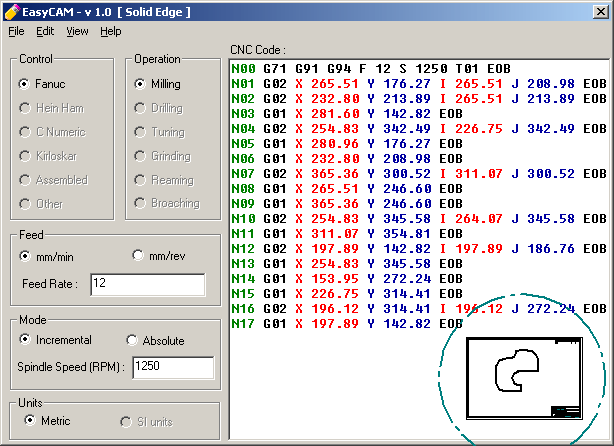Click code line N07 G02 X 365.36
This screenshot has width=614, height=446.
[x=419, y=174]
